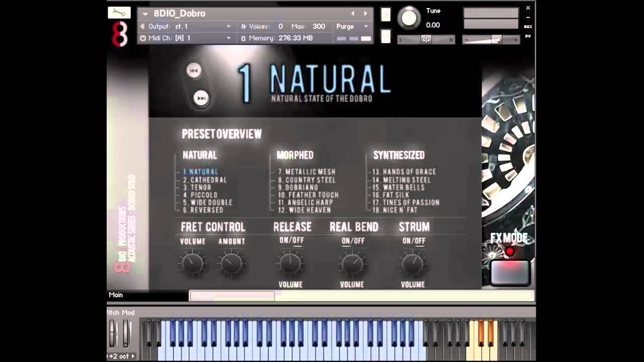This screenshot has width=644, height=362.
Task: Select preset 10. Feather Touch
Action: coord(308,195)
